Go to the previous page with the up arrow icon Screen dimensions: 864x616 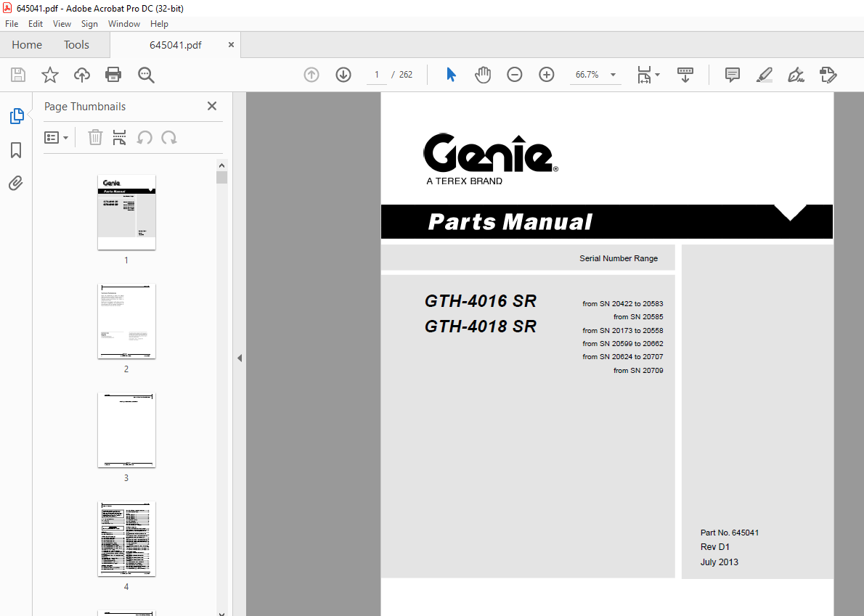[x=311, y=75]
